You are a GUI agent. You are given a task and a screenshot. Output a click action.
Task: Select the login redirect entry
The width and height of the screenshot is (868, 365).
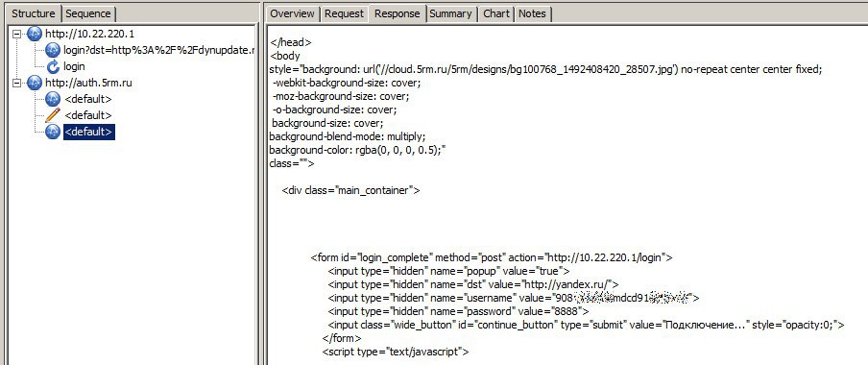point(74,66)
